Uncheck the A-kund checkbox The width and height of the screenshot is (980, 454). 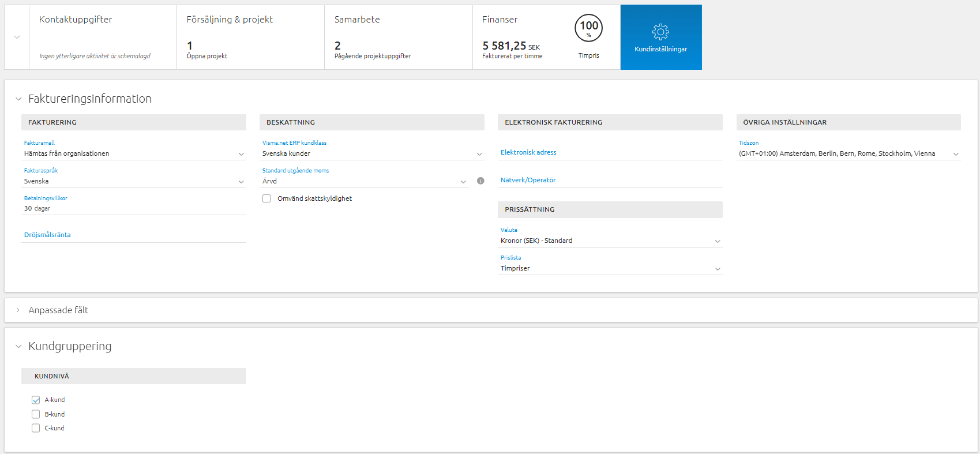point(36,400)
